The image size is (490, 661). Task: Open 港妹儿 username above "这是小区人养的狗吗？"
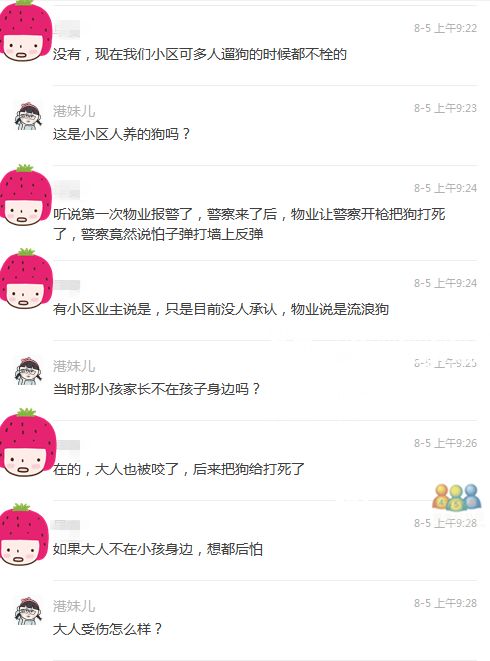[74, 111]
